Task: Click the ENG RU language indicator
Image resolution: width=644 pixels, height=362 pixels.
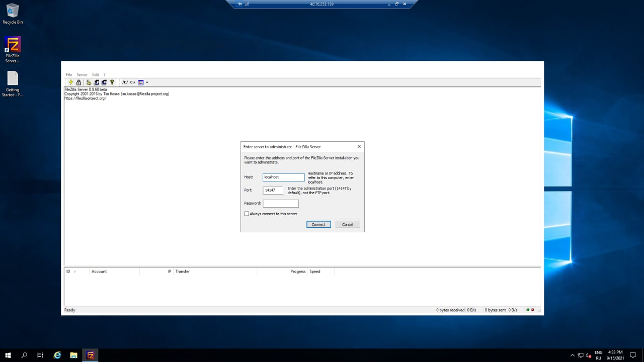Action: click(598, 355)
